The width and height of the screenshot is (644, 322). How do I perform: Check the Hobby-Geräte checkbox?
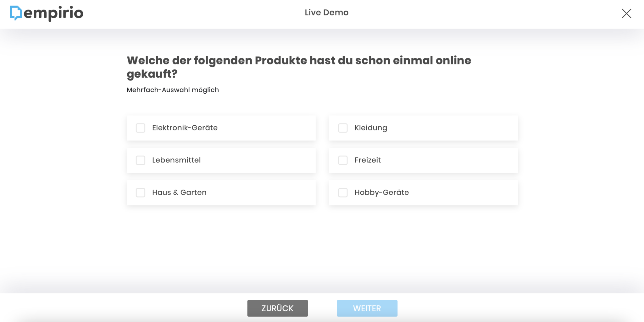pos(343,193)
